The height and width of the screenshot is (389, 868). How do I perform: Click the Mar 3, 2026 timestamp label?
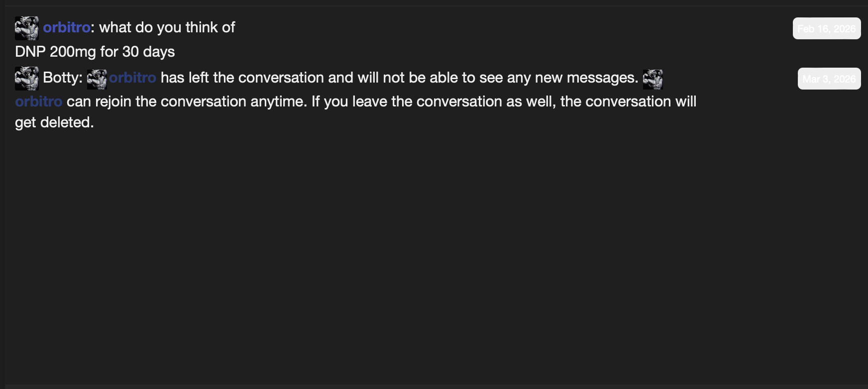(829, 78)
